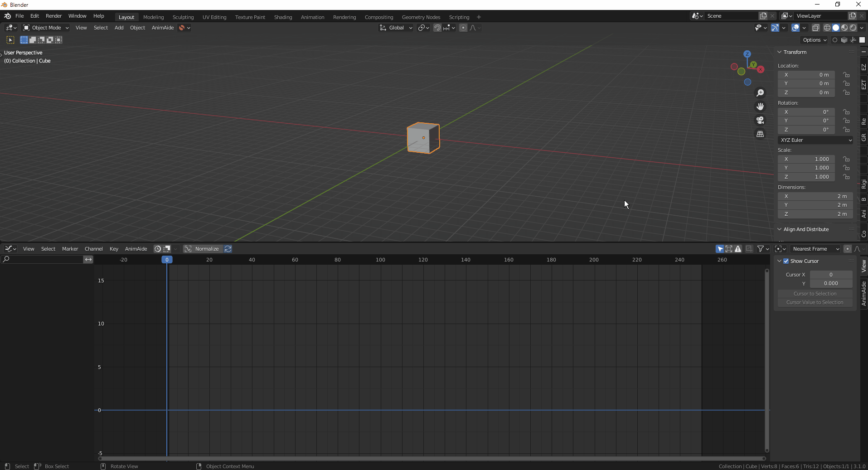Toggle lock on Location X
This screenshot has width=868, height=470.
pos(846,75)
